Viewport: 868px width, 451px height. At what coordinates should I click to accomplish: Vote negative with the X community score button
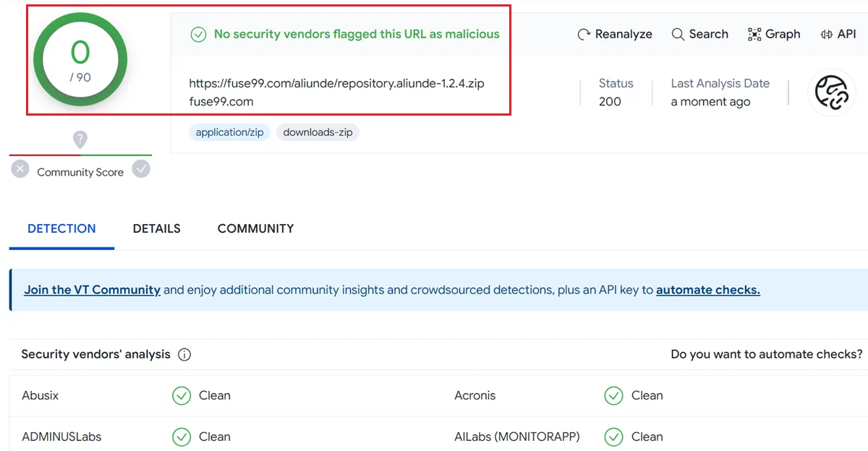20,170
